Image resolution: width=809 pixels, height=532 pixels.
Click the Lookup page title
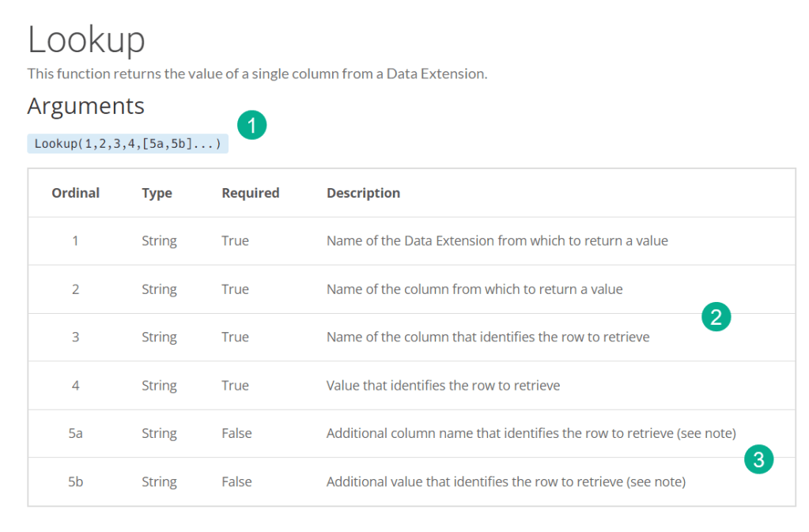pyautogui.click(x=86, y=40)
